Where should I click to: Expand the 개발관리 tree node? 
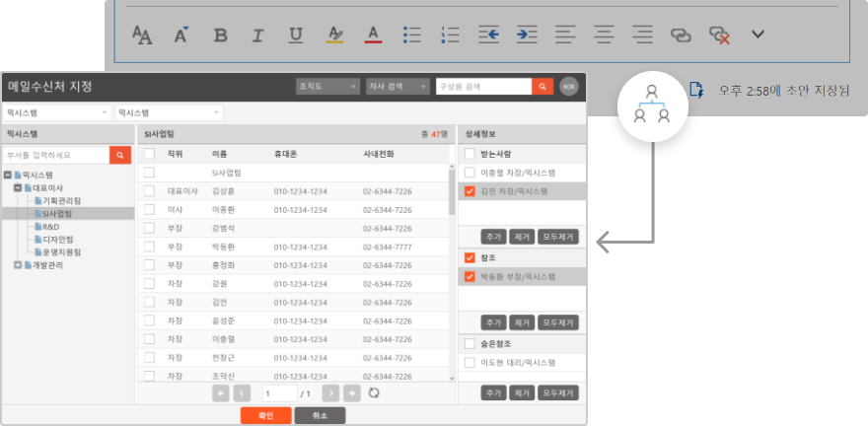(18, 265)
